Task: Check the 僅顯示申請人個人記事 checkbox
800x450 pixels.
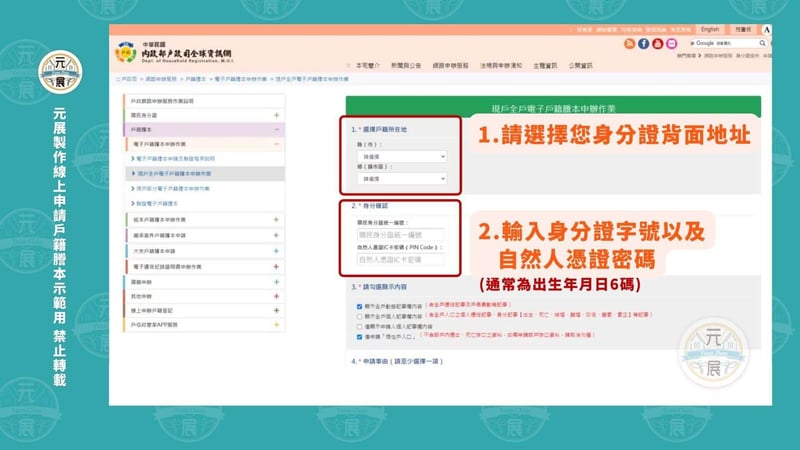Action: pos(360,327)
